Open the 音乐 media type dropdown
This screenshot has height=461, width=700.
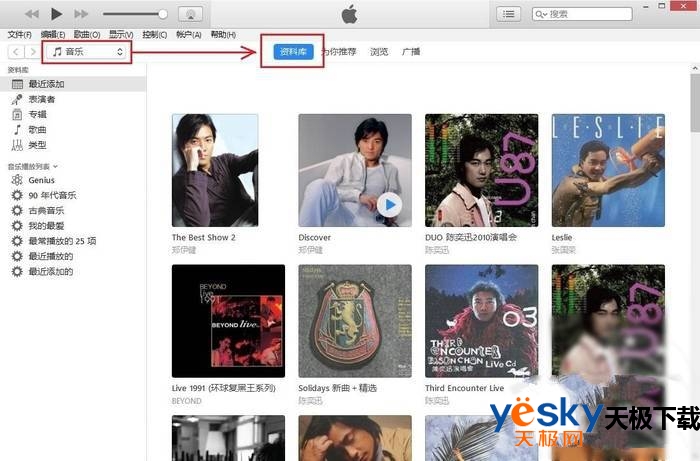click(x=87, y=52)
